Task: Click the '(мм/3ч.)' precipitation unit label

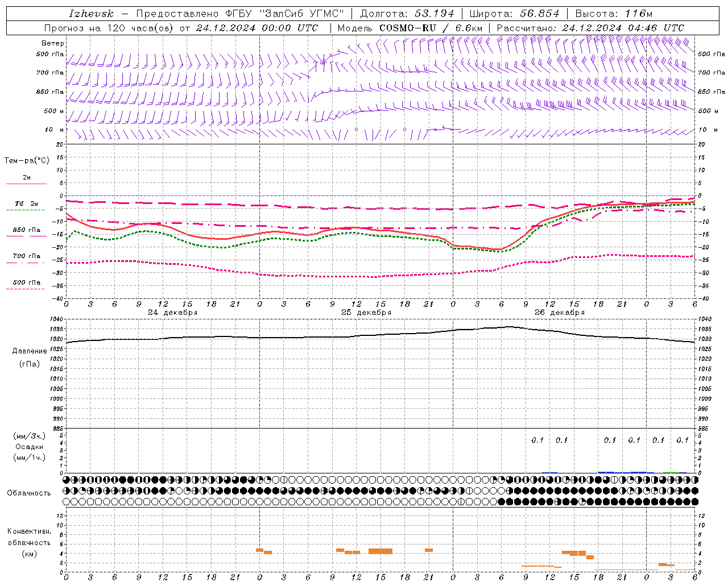Action: click(x=30, y=436)
